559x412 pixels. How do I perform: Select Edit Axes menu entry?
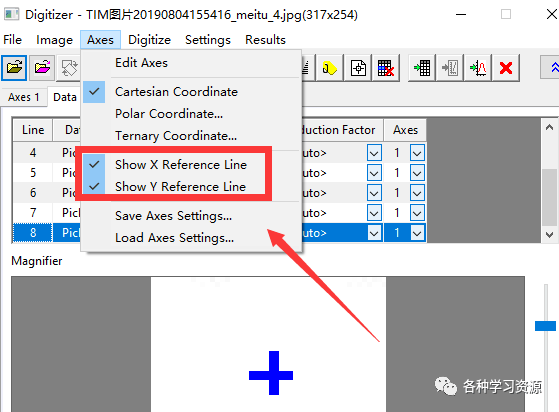[x=141, y=63]
